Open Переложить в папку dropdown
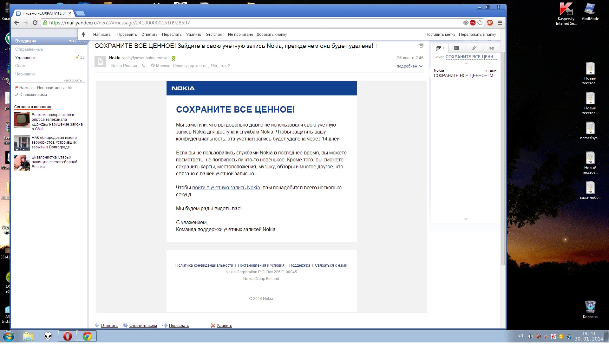 [x=477, y=35]
